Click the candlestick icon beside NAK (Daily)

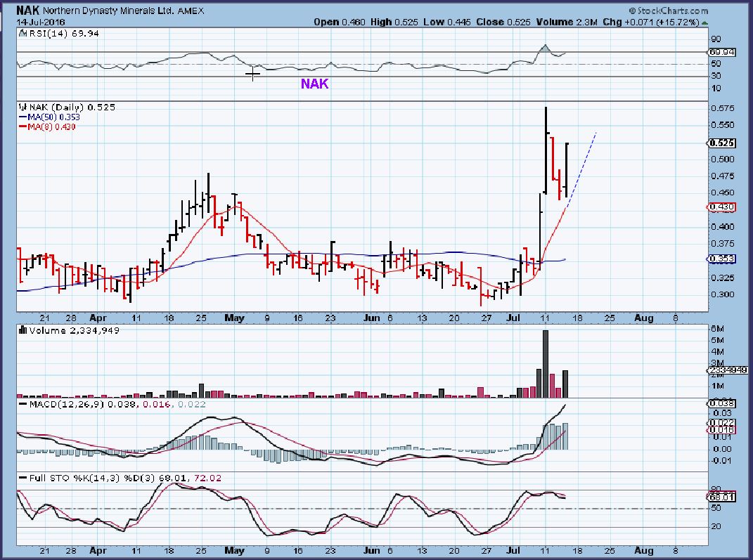pos(22,107)
